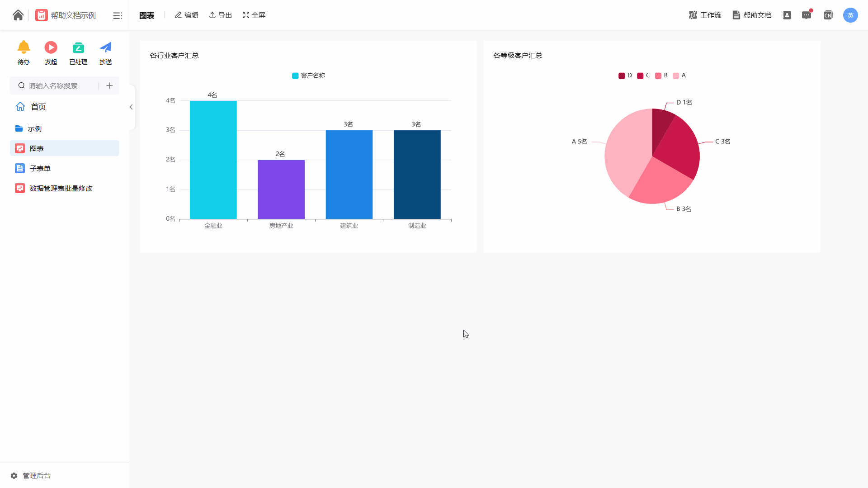
Task: Click the 管理后台 gear icon
Action: point(14,476)
